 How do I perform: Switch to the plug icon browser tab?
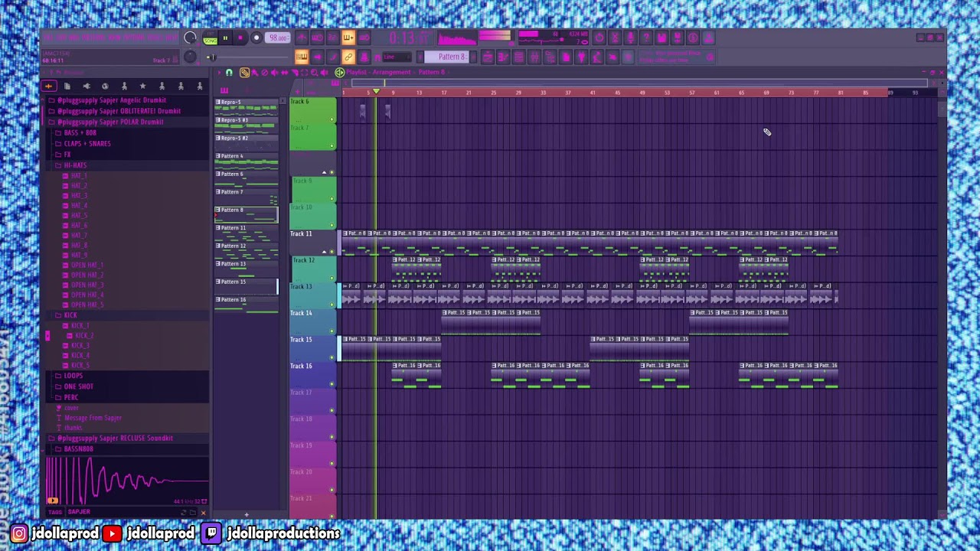pos(87,86)
